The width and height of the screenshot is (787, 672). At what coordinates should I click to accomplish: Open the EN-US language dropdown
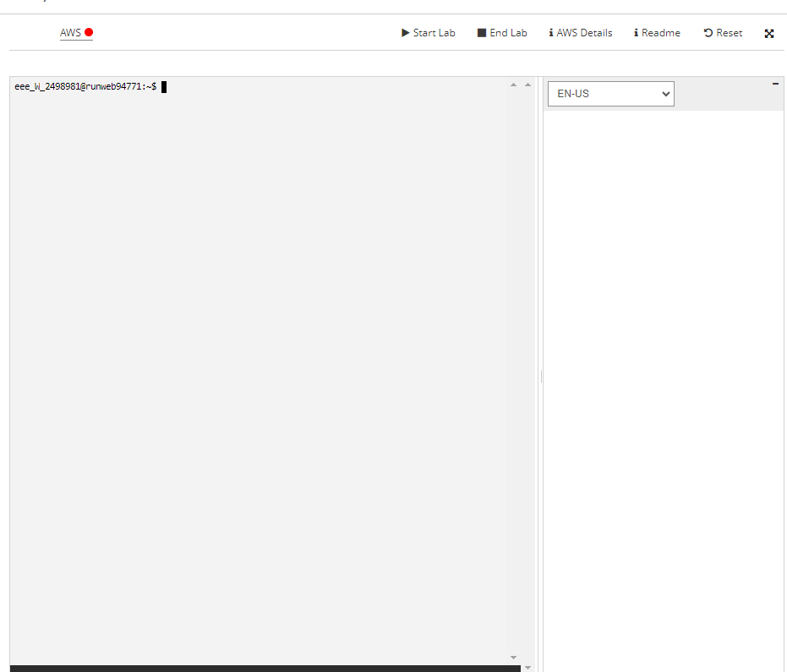point(610,94)
